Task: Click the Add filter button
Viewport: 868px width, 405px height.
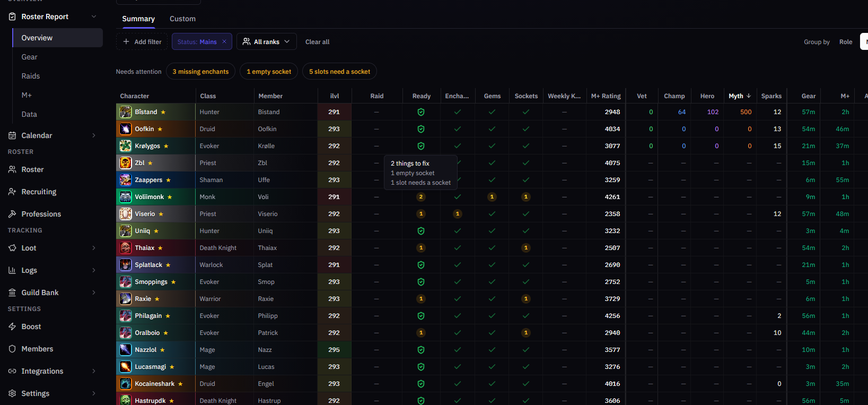Action: (142, 41)
